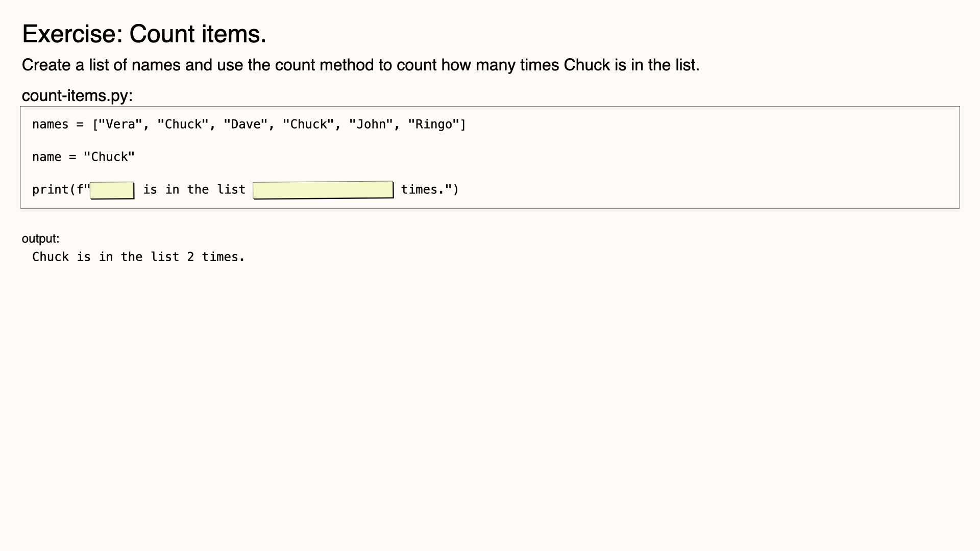Click the print(f" text in the code

click(x=61, y=190)
